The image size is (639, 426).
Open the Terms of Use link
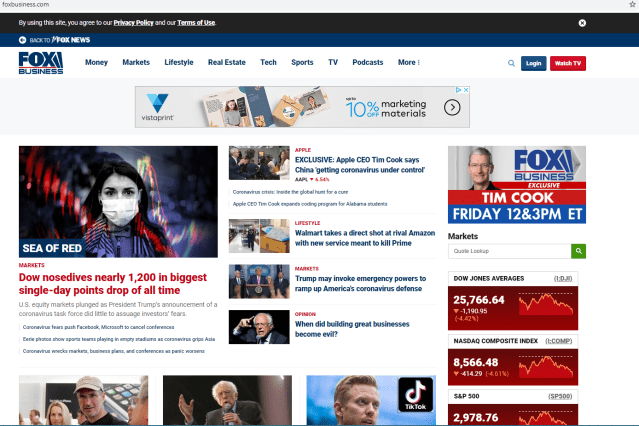click(197, 22)
